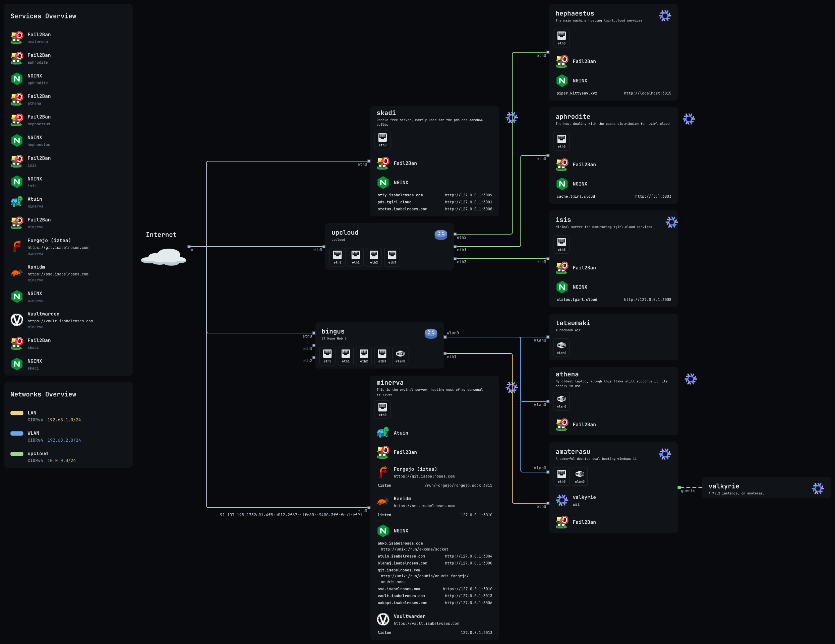The image size is (835, 644).
Task: Open https://vault.isabelroses.com link in sidebar
Action: pyautogui.click(x=60, y=321)
